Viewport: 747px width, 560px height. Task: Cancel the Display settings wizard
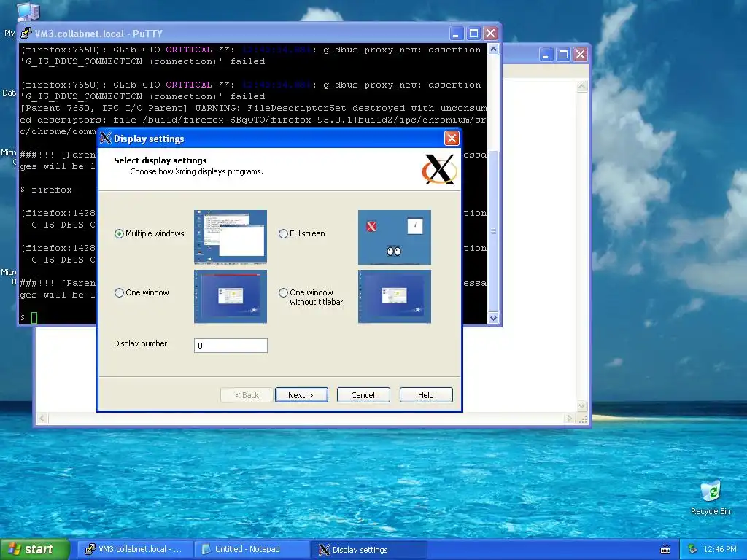click(363, 394)
